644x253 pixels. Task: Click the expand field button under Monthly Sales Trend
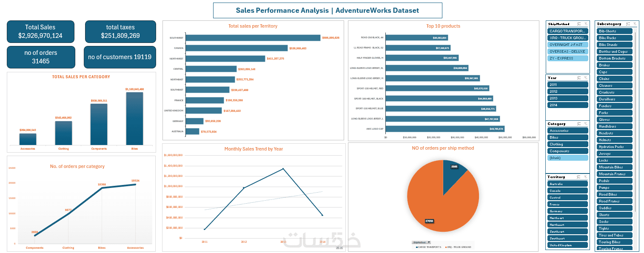pos(338,247)
